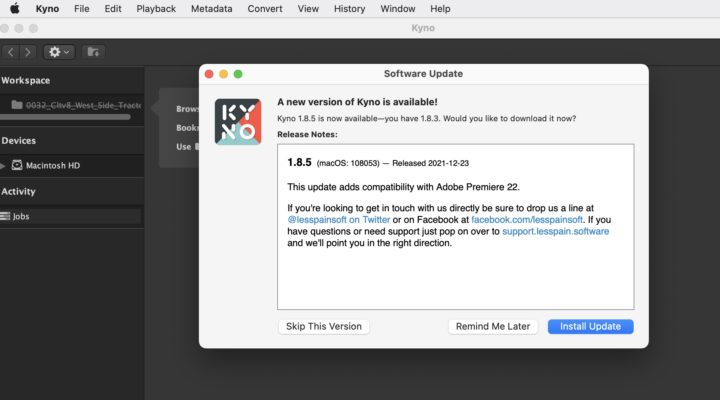Click Install Update button

click(591, 327)
